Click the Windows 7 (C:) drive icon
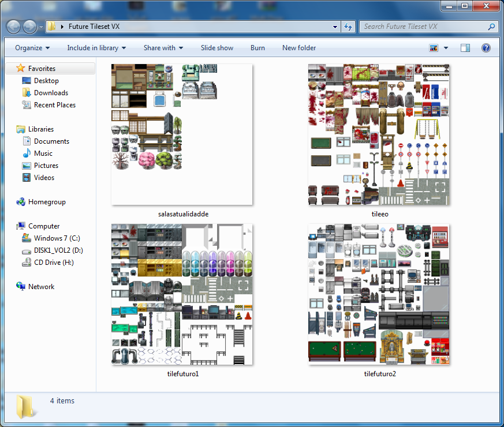Viewport: 504px width, 427px height. [27, 238]
